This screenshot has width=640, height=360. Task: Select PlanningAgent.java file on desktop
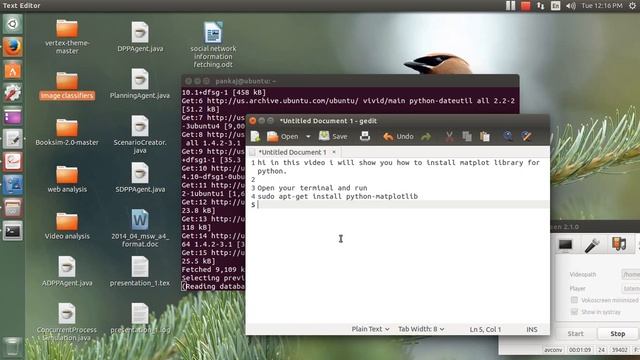tap(140, 84)
